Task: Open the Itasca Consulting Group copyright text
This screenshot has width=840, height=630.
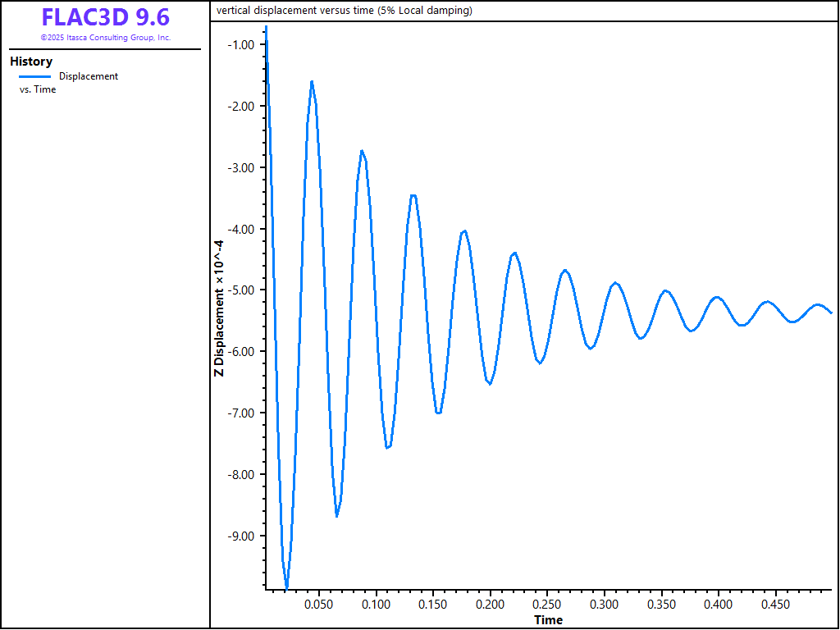Action: click(x=106, y=38)
